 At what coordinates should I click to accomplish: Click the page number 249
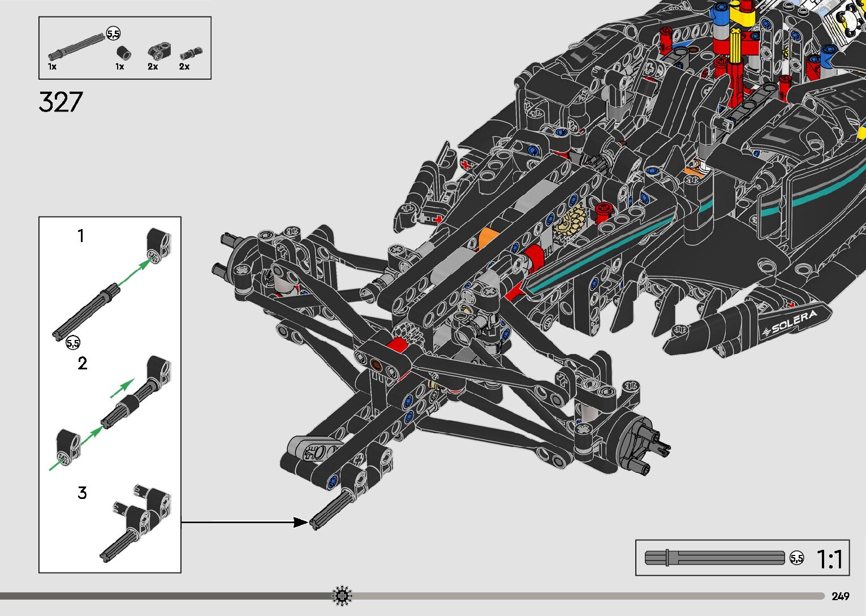click(x=840, y=596)
